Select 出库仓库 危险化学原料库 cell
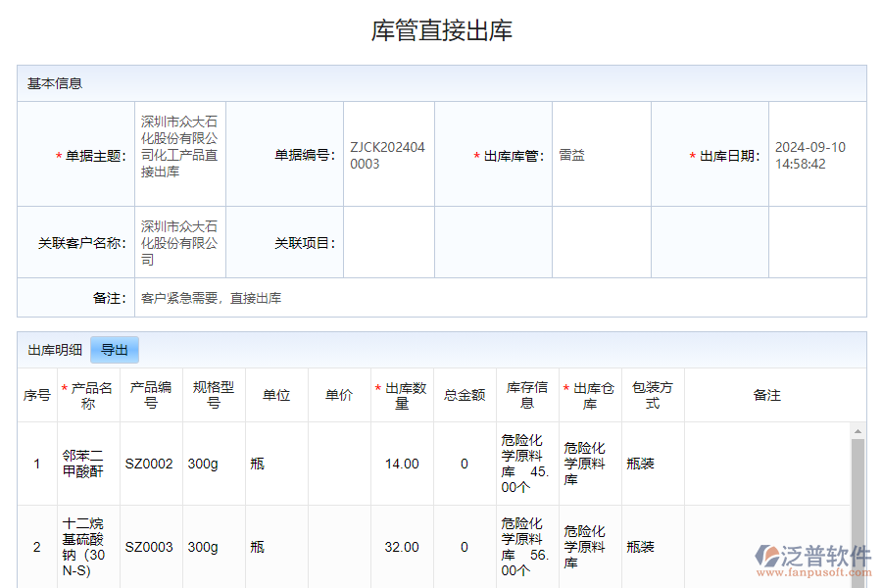The image size is (882, 588). (588, 463)
